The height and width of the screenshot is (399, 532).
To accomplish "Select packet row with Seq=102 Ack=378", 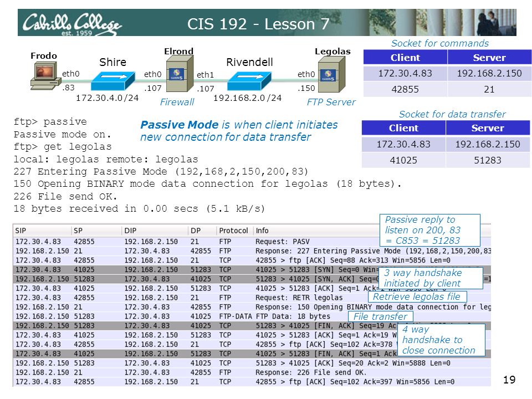I will pyautogui.click(x=252, y=344).
